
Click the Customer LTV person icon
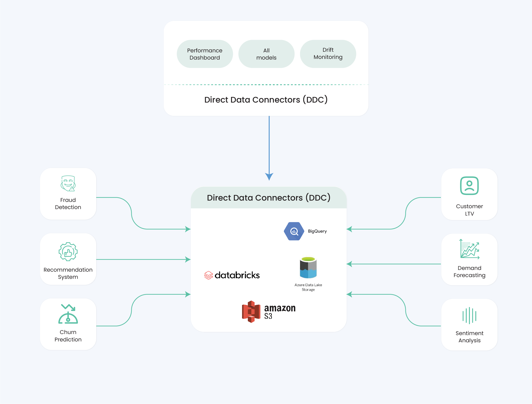[469, 186]
